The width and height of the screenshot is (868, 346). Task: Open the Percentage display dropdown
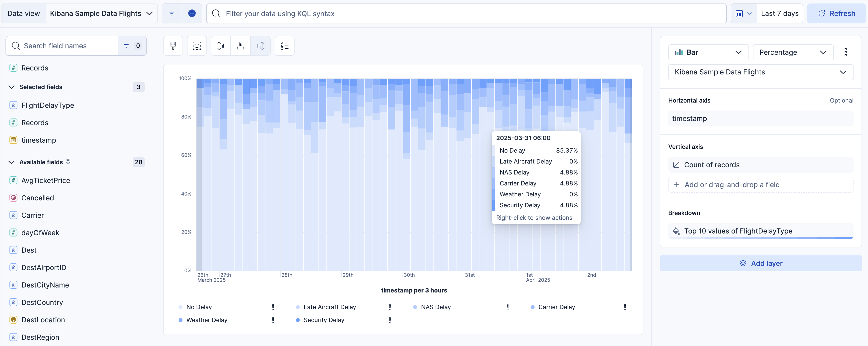(x=793, y=52)
